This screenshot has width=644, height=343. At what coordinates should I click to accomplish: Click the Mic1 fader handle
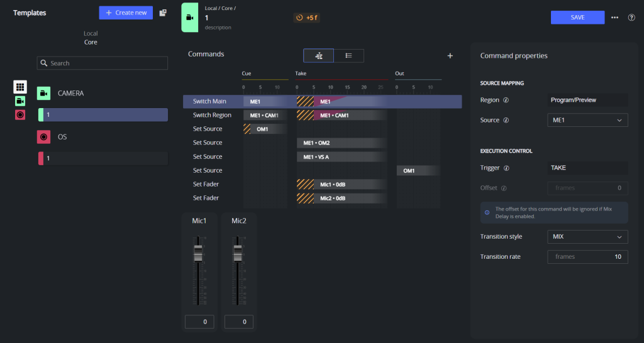click(198, 253)
